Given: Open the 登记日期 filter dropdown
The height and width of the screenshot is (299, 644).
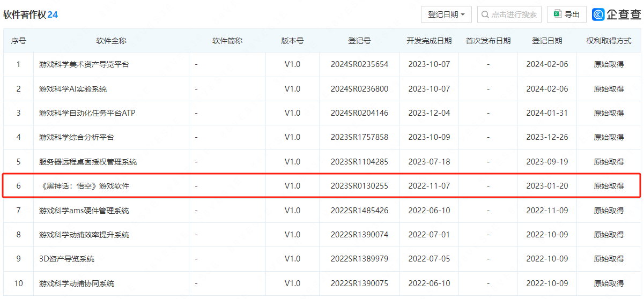Looking at the screenshot, I should [446, 14].
